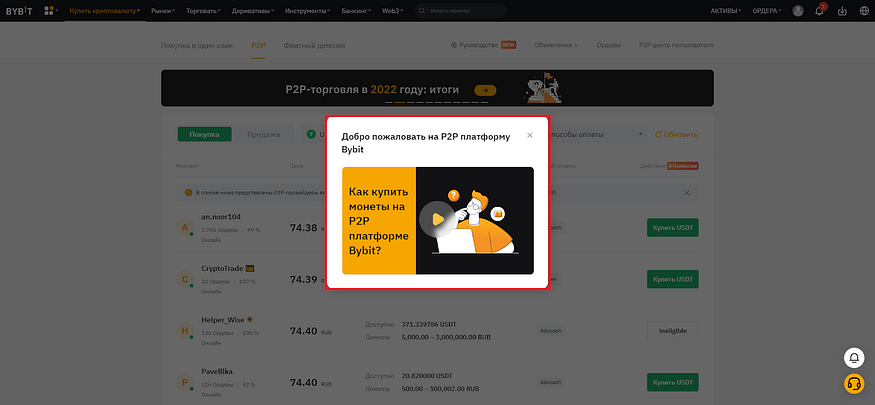Open notifications bell in top navigation bar
Image resolution: width=875 pixels, height=405 pixels.
819,11
